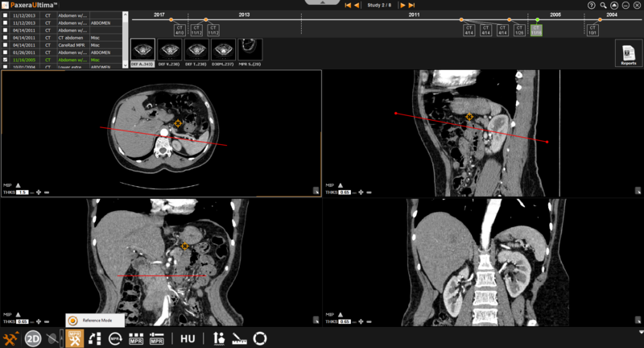Open the help question mark icon
The width and height of the screenshot is (644, 348).
tap(592, 5)
